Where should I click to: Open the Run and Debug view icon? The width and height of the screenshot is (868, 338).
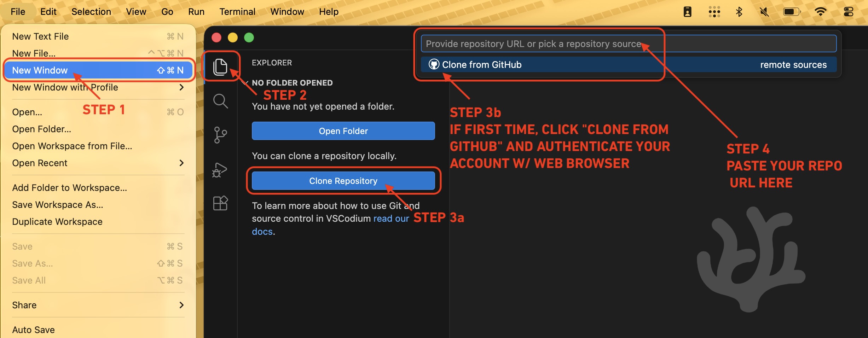pyautogui.click(x=220, y=170)
